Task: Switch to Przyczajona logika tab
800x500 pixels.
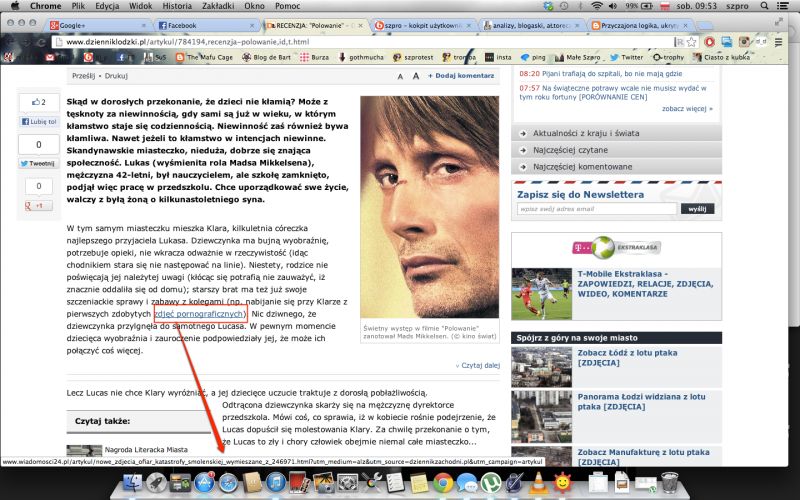Action: [641, 25]
